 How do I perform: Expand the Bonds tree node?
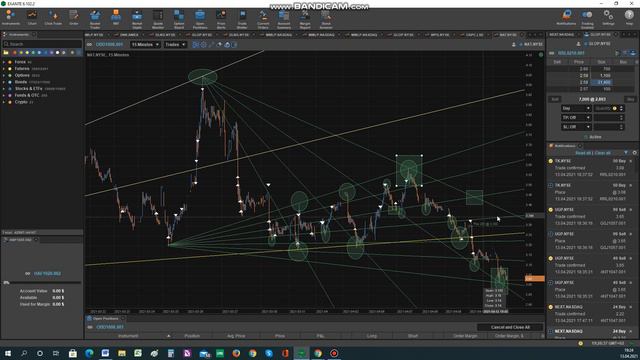tap(4, 82)
